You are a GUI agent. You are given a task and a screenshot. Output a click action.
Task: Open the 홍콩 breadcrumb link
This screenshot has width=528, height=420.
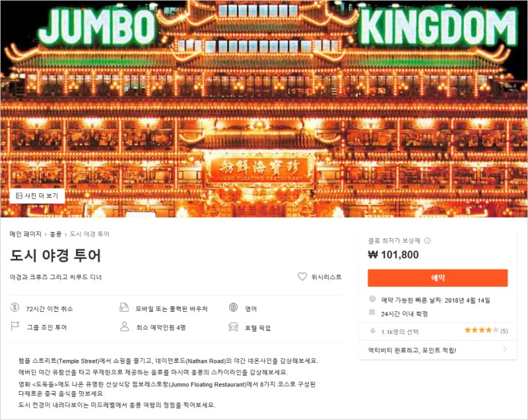55,234
